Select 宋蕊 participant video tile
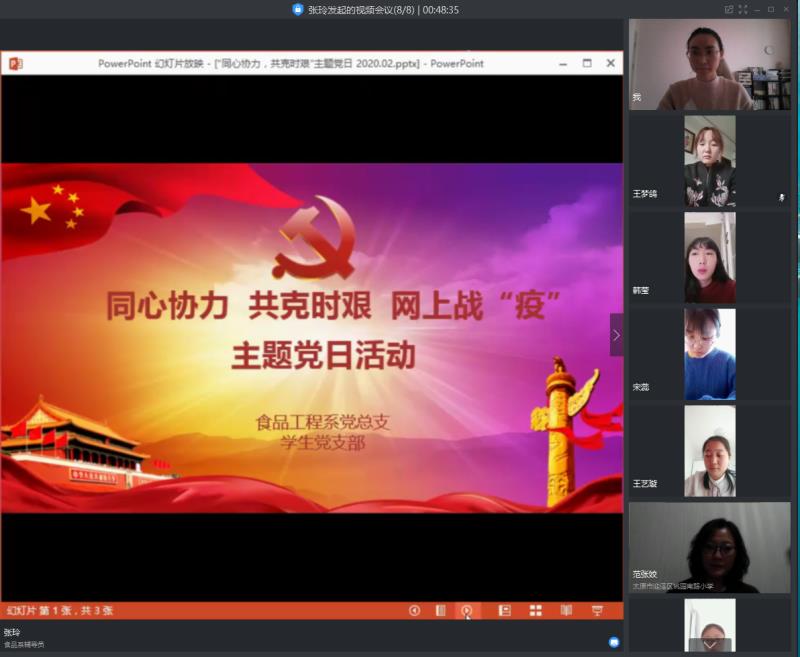Viewport: 800px width, 657px height. click(x=709, y=354)
